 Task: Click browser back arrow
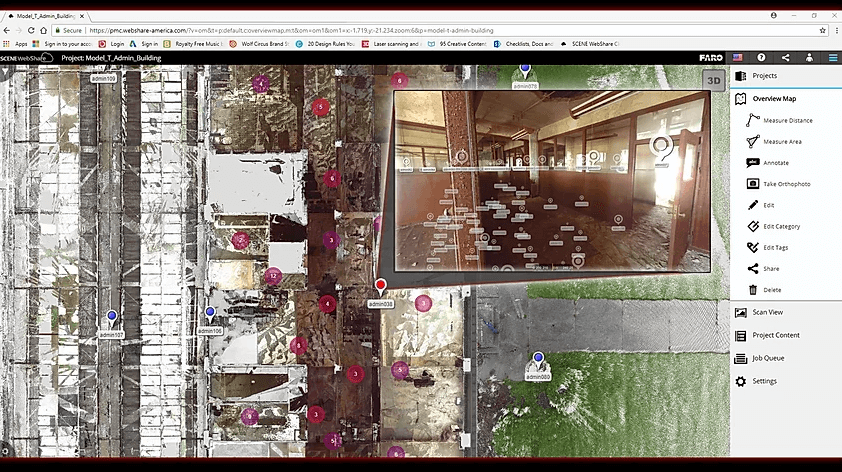tap(6, 31)
